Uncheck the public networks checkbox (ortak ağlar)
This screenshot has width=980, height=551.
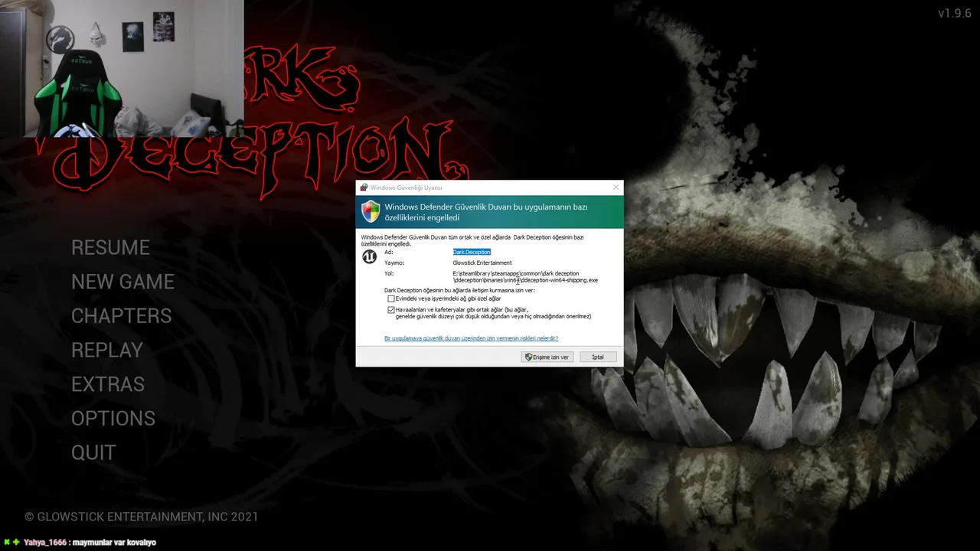pyautogui.click(x=391, y=310)
